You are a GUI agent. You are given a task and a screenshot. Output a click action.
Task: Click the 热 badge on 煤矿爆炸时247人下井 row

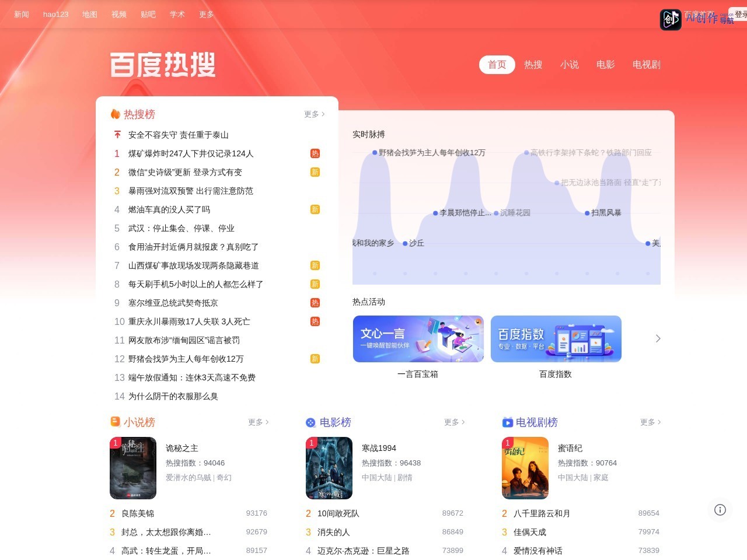[x=315, y=153]
